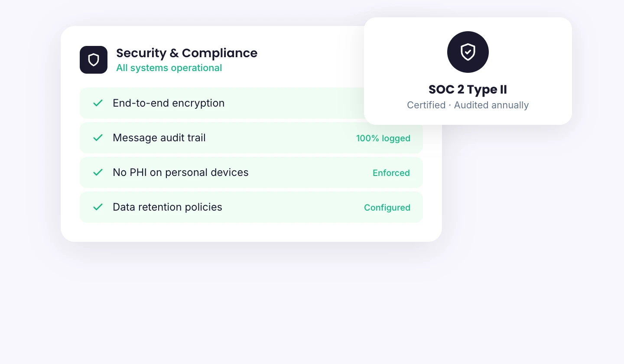
Task: Click the All systems operational status link
Action: coord(169,68)
